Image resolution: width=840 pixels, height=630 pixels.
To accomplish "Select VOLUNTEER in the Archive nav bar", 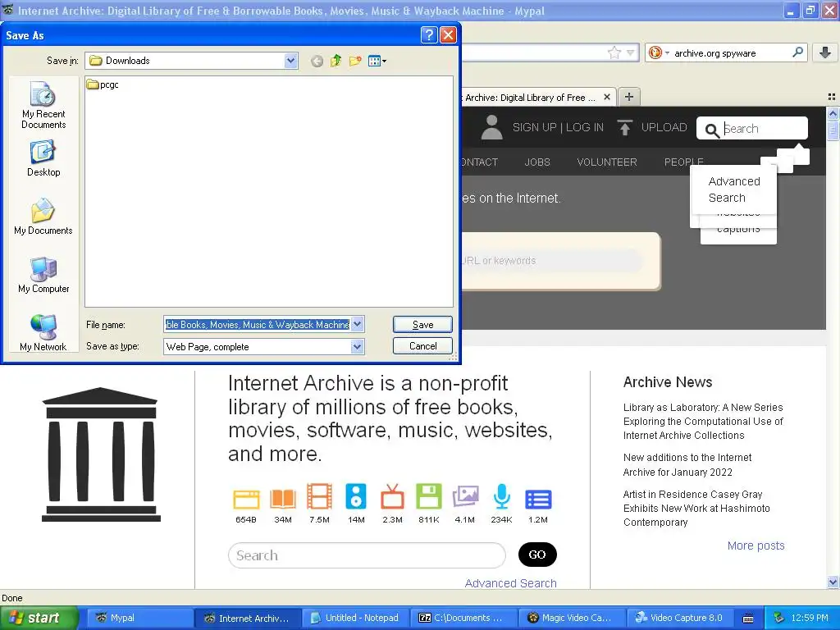I will pyautogui.click(x=607, y=162).
